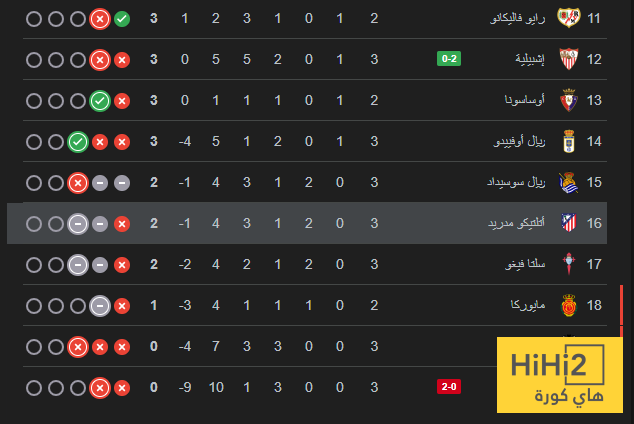Open the Osasuna team crest
634x424 pixels.
click(569, 100)
